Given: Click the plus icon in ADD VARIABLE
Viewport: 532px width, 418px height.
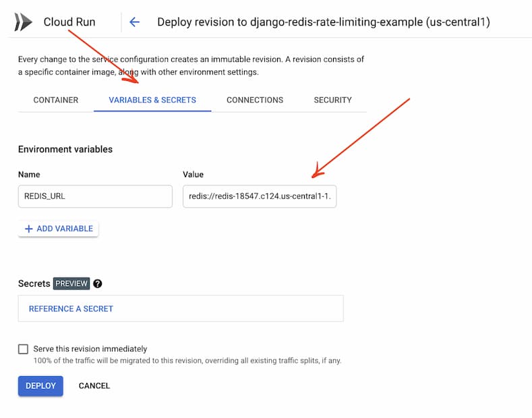Looking at the screenshot, I should coord(29,229).
